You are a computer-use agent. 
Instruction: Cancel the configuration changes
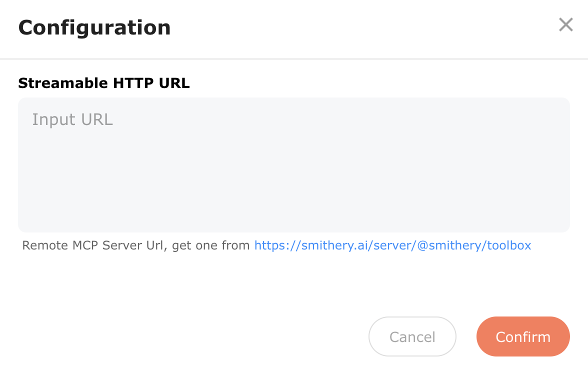[412, 336]
